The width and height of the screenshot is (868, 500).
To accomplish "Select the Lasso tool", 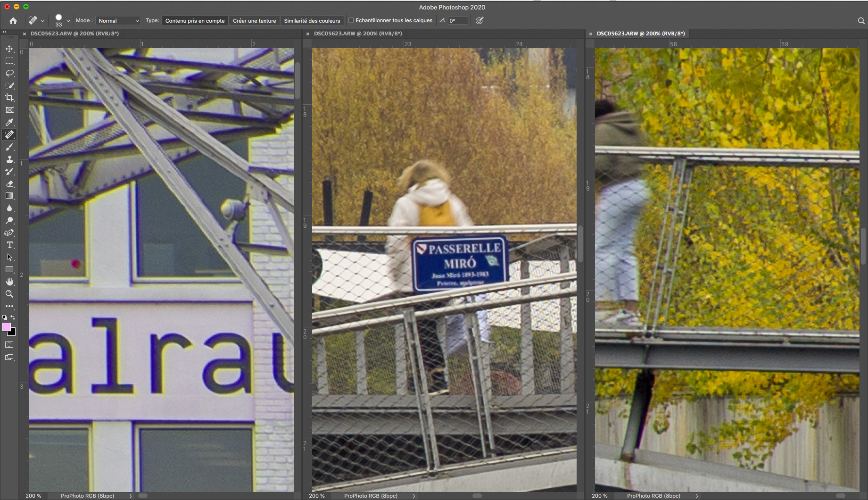I will pyautogui.click(x=9, y=73).
